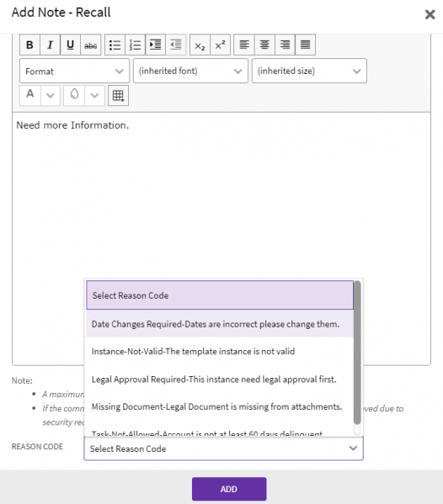Screen dimensions: 443x504
Task: Open the inherited font dropdown
Action: pyautogui.click(x=190, y=71)
